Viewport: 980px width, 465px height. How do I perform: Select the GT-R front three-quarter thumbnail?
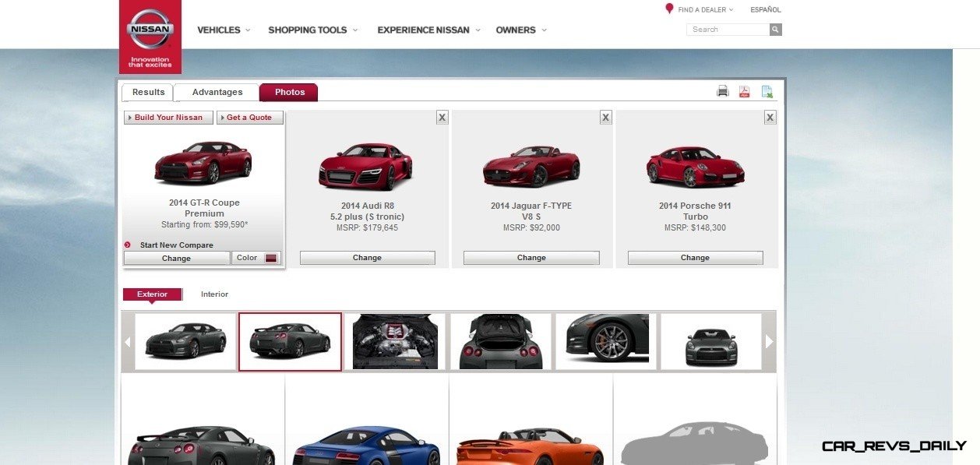(185, 341)
